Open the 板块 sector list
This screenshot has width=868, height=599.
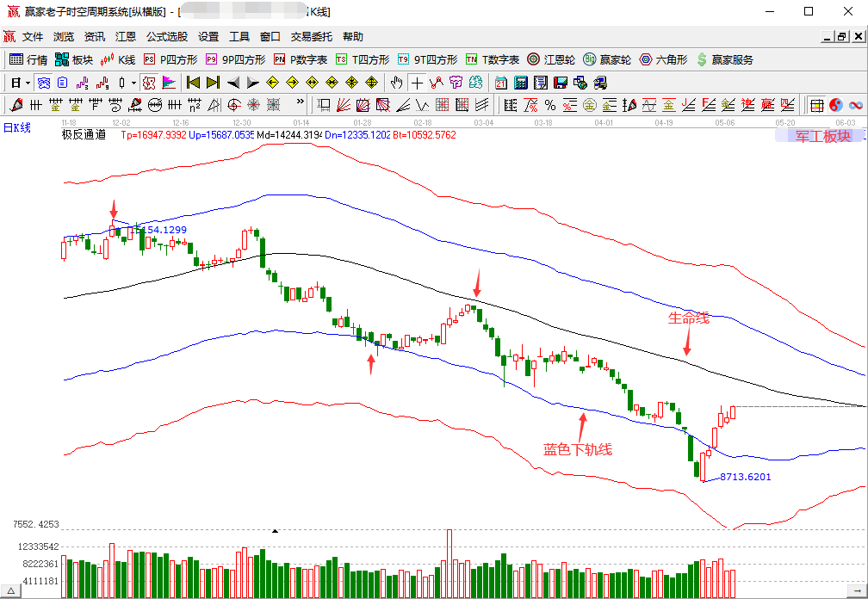click(x=74, y=59)
